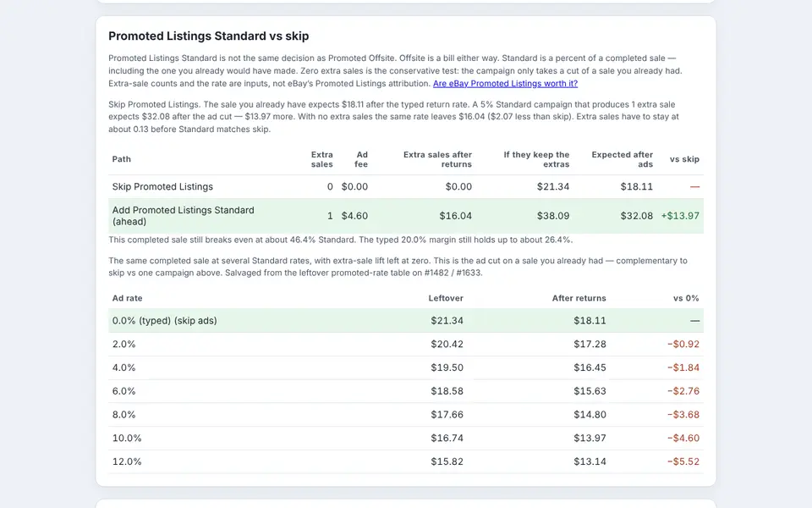Select the '0.0% (typed) (skip ads)' row
812x508 pixels.
click(406, 320)
